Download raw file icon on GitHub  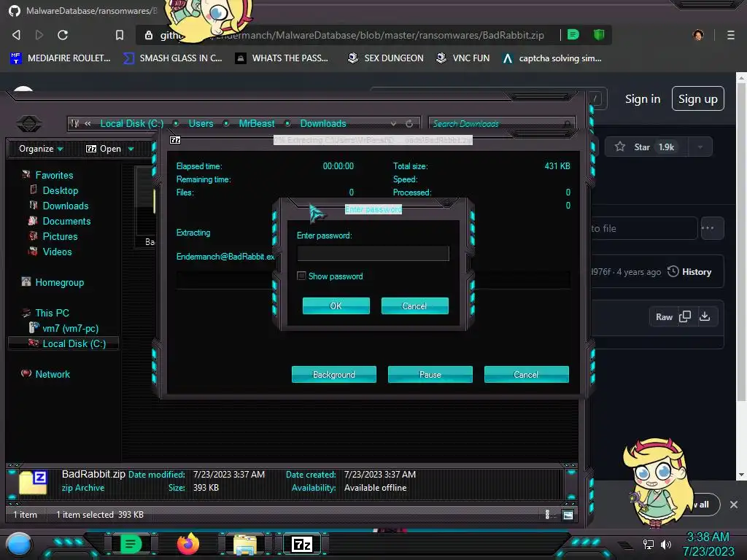(705, 316)
